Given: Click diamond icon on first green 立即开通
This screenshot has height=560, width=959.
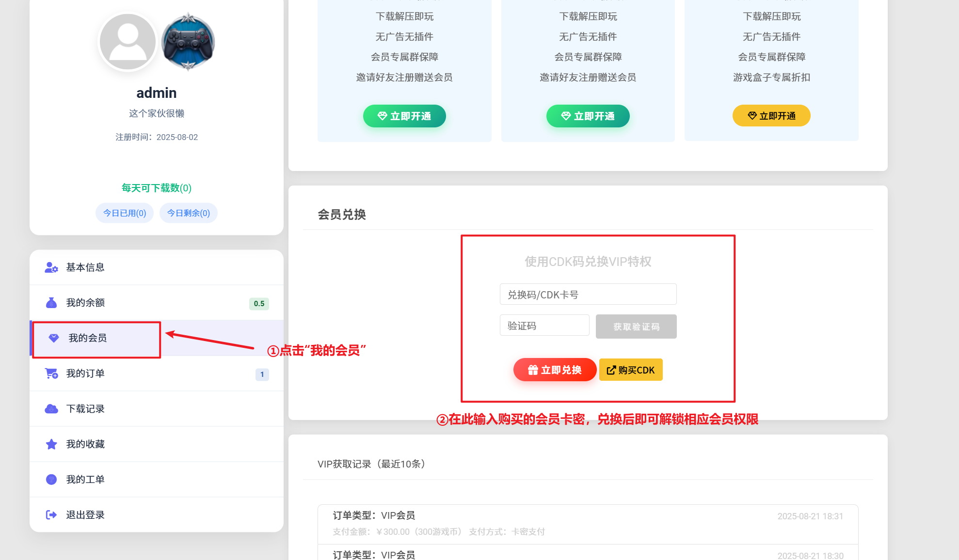Looking at the screenshot, I should point(383,116).
